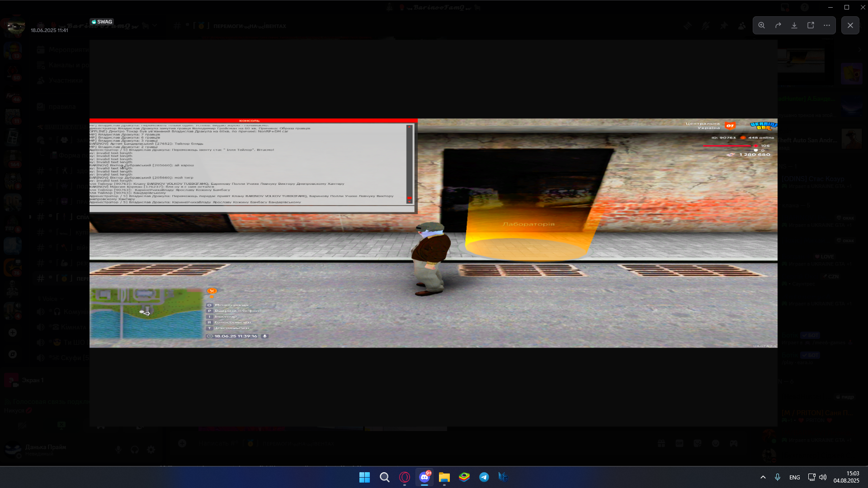Image resolution: width=868 pixels, height=488 pixels.
Task: Click the microphone icon in the system tray
Action: click(x=778, y=477)
